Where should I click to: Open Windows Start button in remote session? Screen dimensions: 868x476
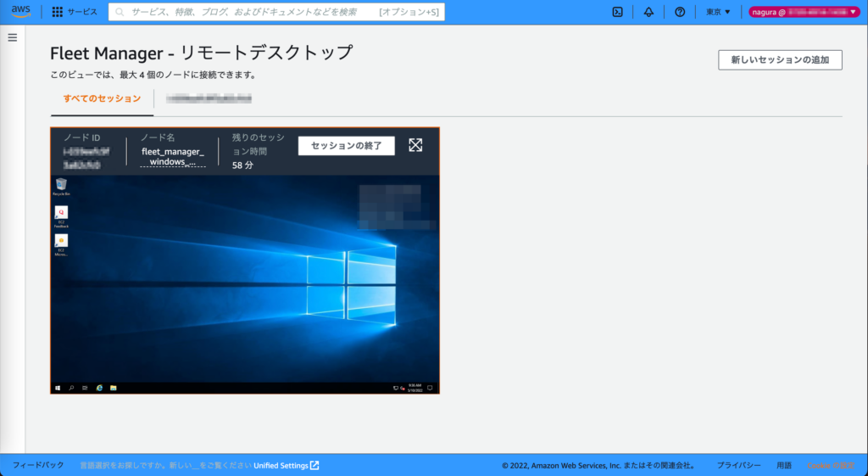pos(58,388)
